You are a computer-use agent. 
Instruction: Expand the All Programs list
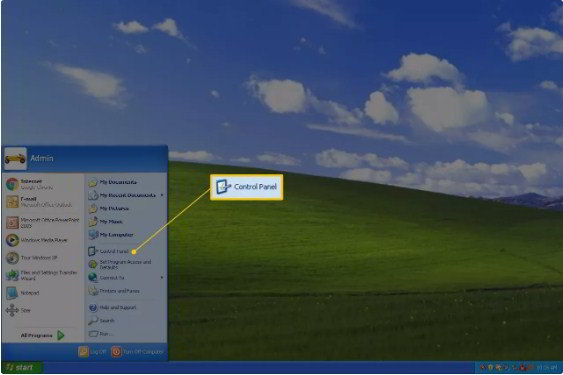pyautogui.click(x=42, y=335)
